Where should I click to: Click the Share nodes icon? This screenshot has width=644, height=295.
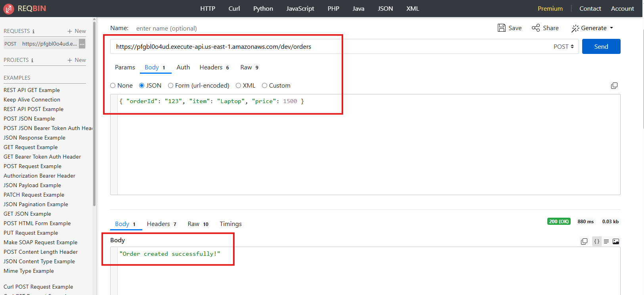point(536,28)
